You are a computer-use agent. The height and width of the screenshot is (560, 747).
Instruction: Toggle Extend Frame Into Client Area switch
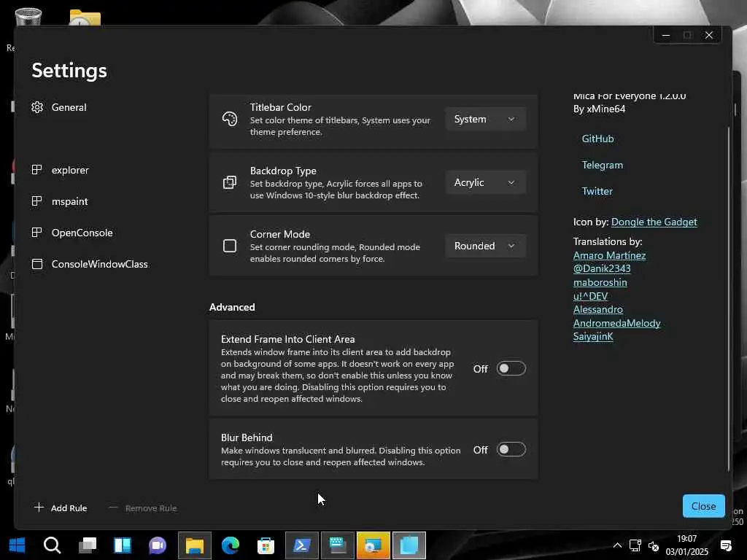pos(511,368)
